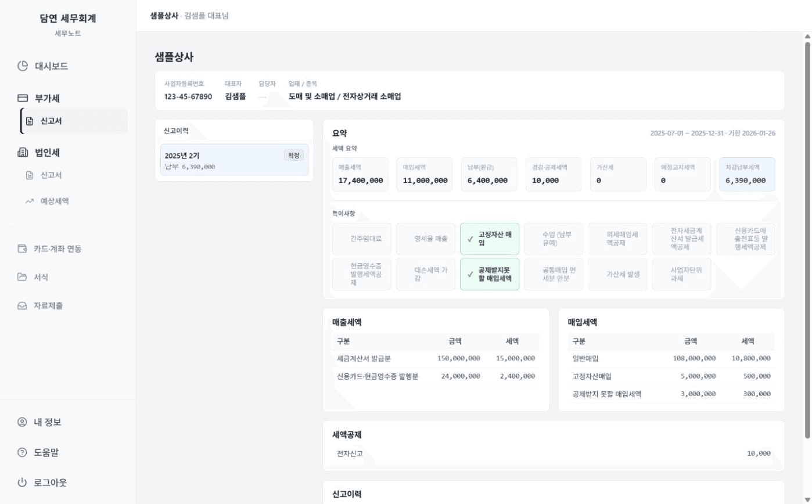Click the 예상세액 trend line icon

pos(30,201)
